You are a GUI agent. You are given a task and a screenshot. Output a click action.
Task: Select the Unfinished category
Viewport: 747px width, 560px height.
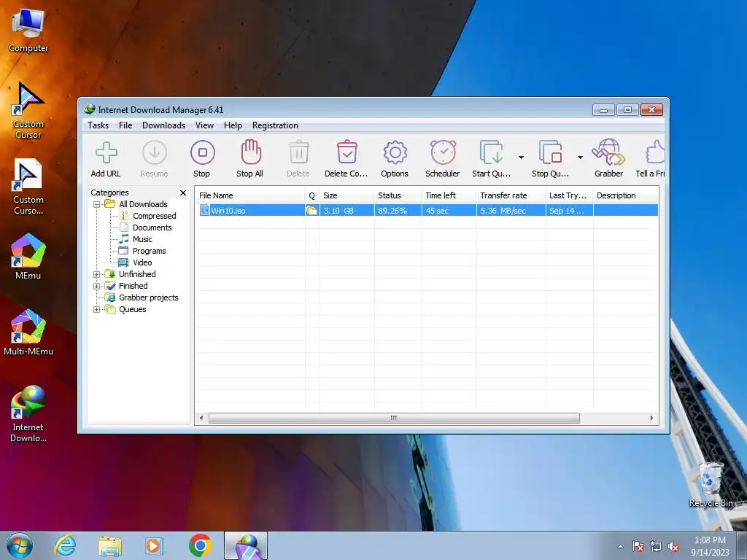(137, 274)
